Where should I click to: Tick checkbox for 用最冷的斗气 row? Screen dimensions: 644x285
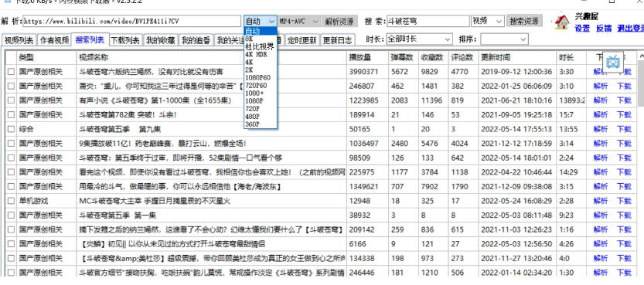11,187
